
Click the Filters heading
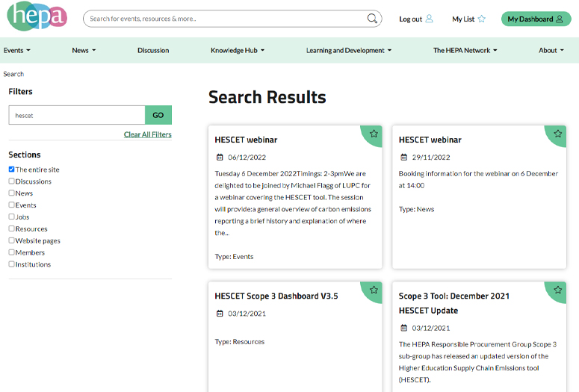20,92
